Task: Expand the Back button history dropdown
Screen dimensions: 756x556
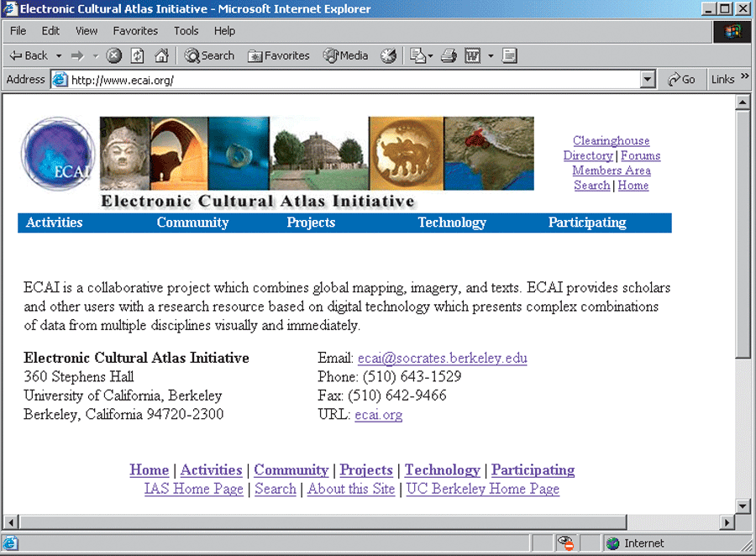Action: (59, 56)
